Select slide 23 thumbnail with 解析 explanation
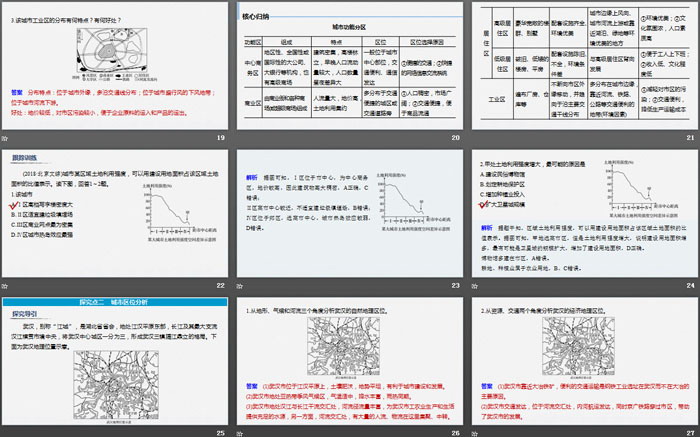The image size is (700, 437). (x=350, y=213)
